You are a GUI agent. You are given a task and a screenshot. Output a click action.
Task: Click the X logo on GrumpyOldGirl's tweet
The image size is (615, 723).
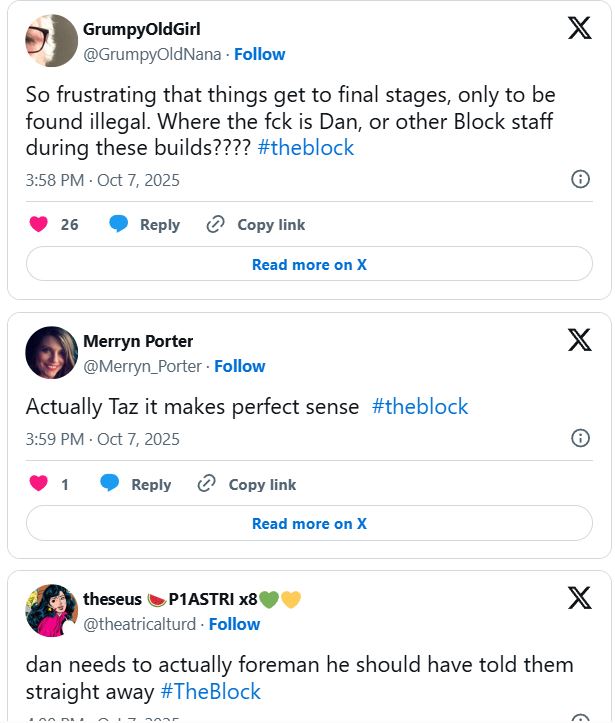pos(579,29)
